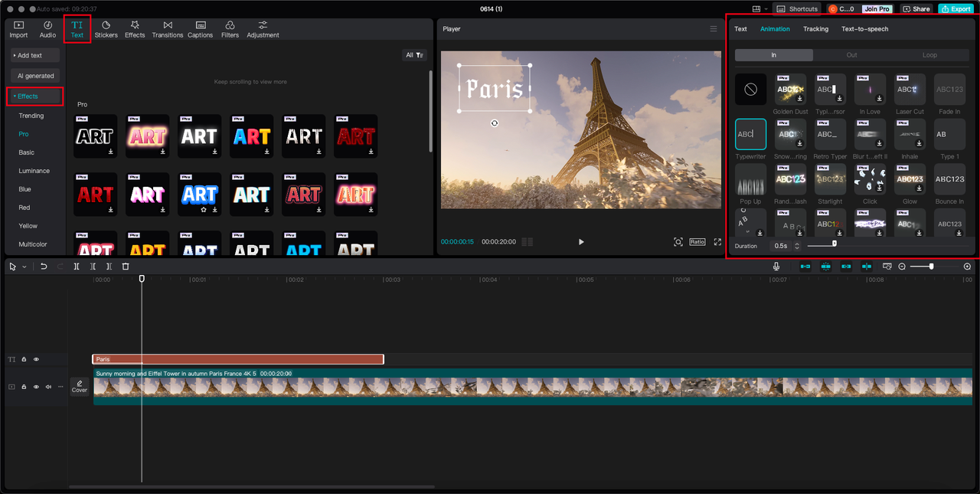Viewport: 980px width, 494px height.
Task: Zoom in the timeline with plus icon
Action: tap(967, 267)
